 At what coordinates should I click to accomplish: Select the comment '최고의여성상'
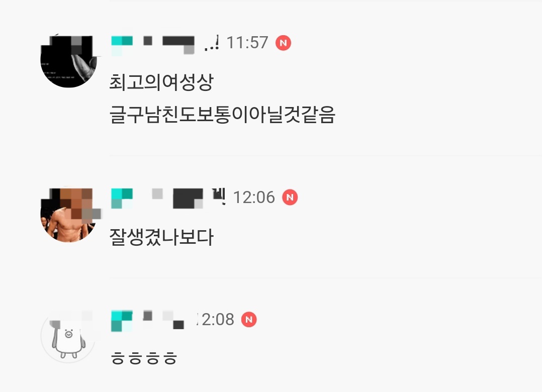tap(161, 82)
